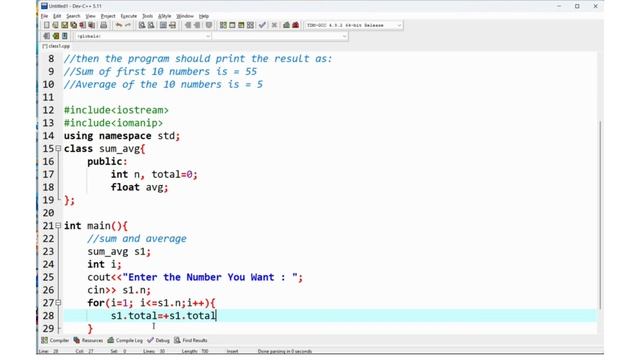Open the Window menu
This screenshot has width=640, height=360.
(x=184, y=16)
